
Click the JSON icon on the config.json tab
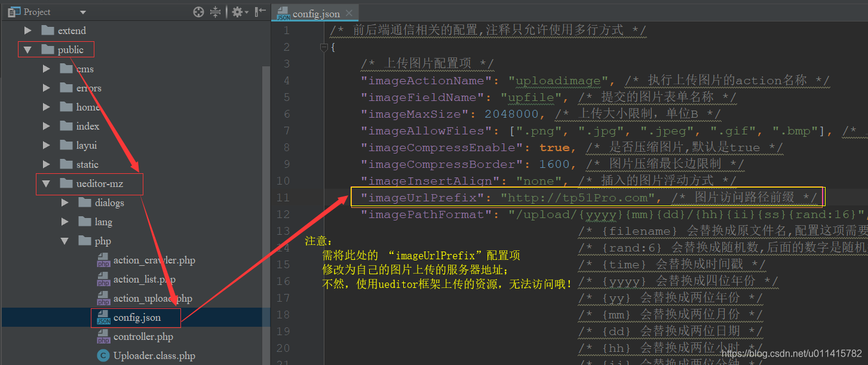(283, 12)
